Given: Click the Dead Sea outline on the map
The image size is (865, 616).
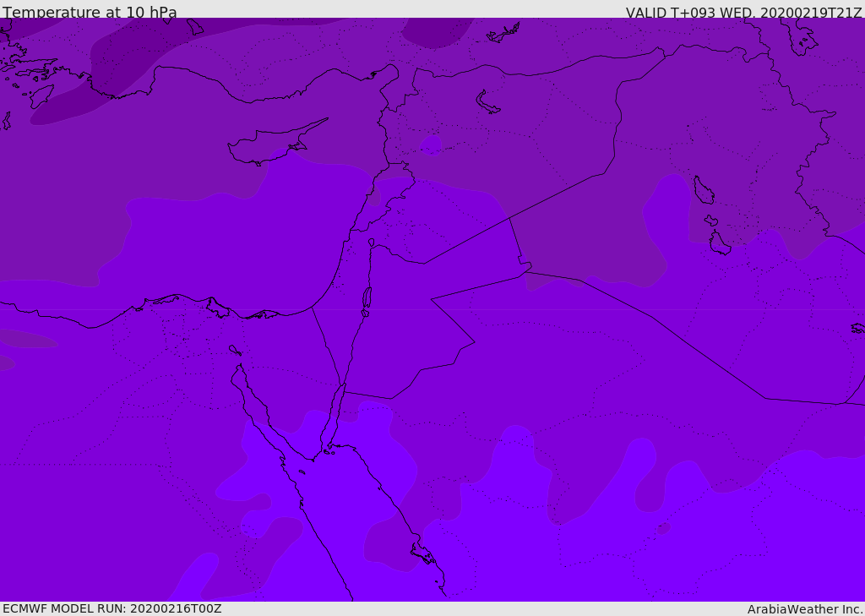Looking at the screenshot, I should click(367, 298).
